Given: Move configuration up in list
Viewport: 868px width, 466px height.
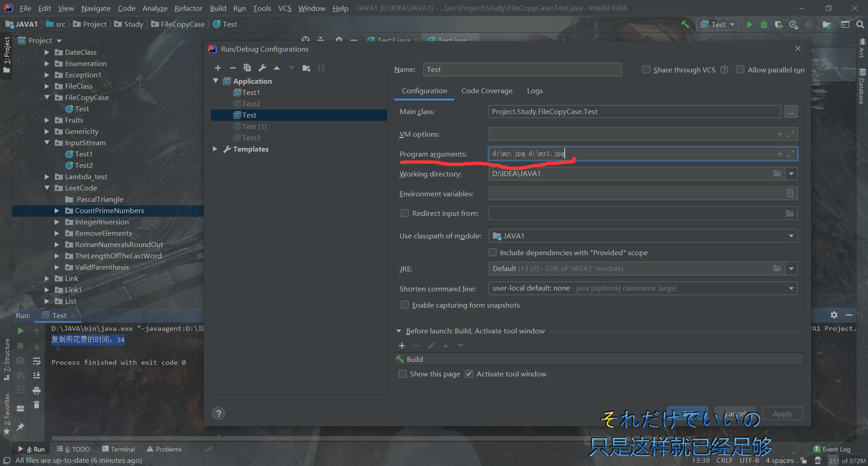Looking at the screenshot, I should (277, 68).
